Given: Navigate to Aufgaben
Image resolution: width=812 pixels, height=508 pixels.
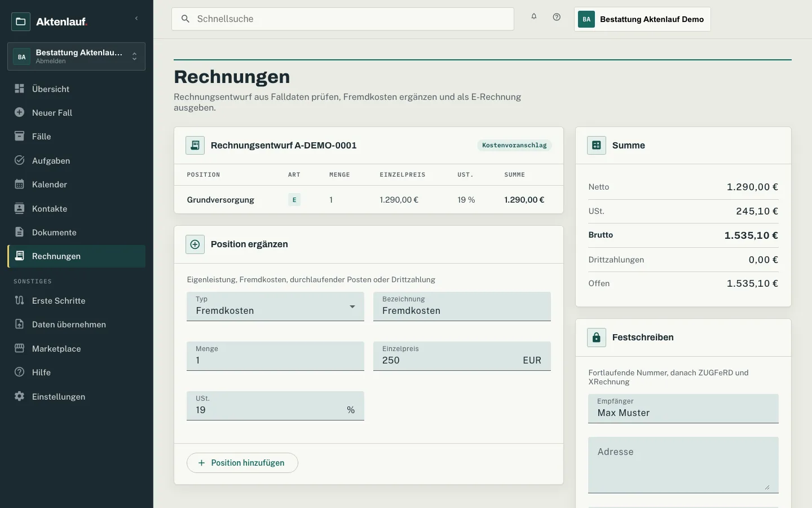Looking at the screenshot, I should (x=76, y=160).
